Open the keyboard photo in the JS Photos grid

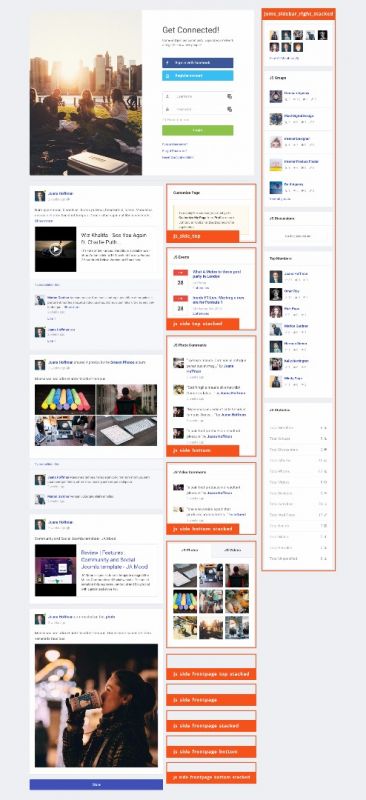185,575
